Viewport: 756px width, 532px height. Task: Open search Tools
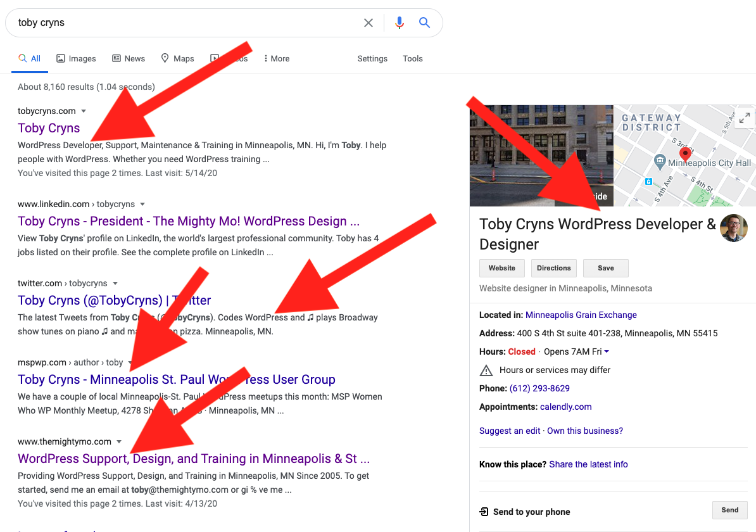[x=413, y=58]
